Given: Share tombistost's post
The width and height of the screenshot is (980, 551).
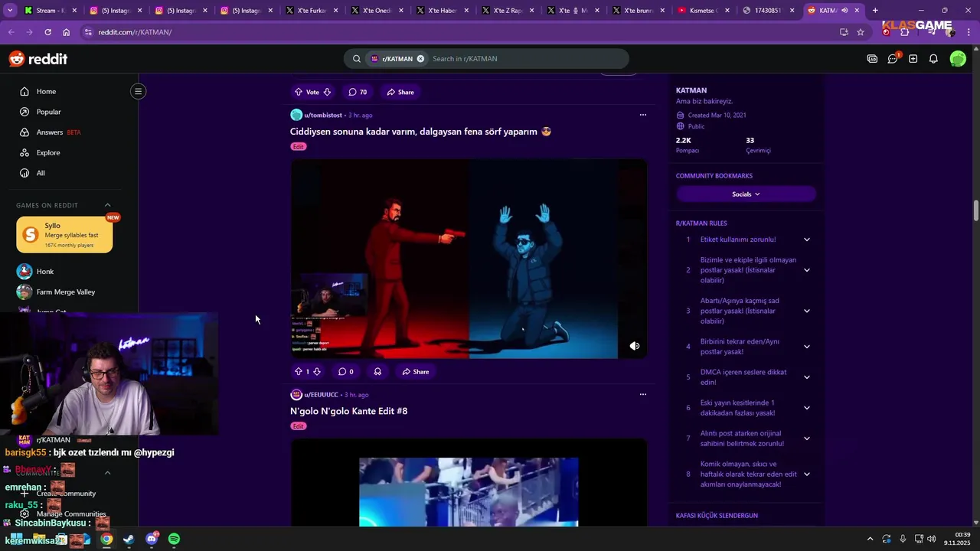Looking at the screenshot, I should pyautogui.click(x=416, y=371).
